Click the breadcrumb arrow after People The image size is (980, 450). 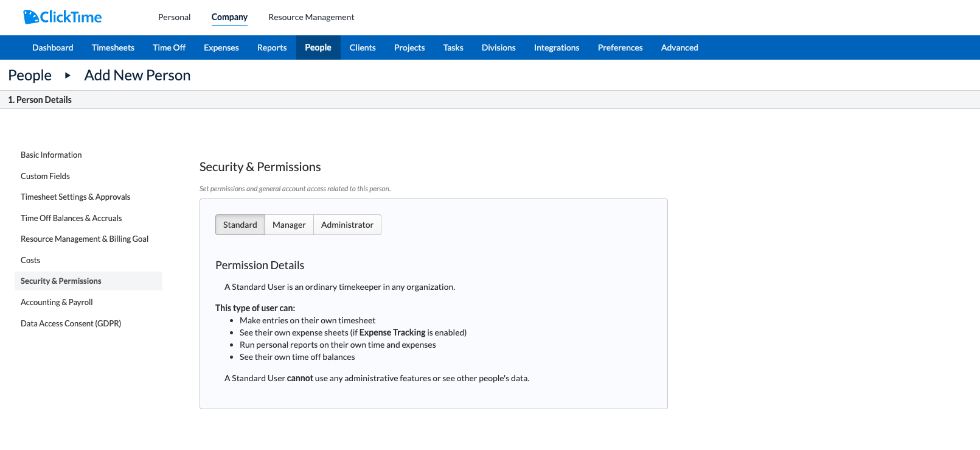pos(68,76)
